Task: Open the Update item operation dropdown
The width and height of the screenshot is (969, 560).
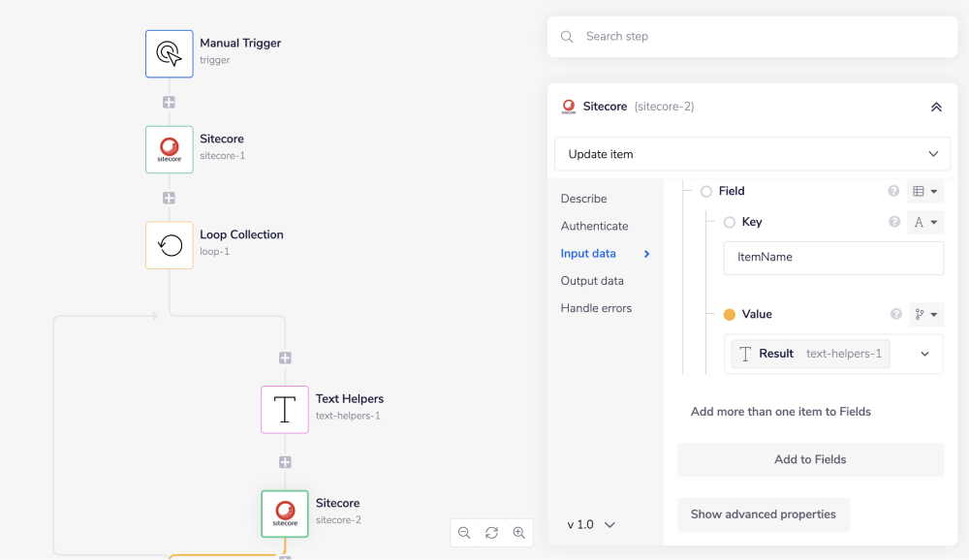Action: pos(752,154)
